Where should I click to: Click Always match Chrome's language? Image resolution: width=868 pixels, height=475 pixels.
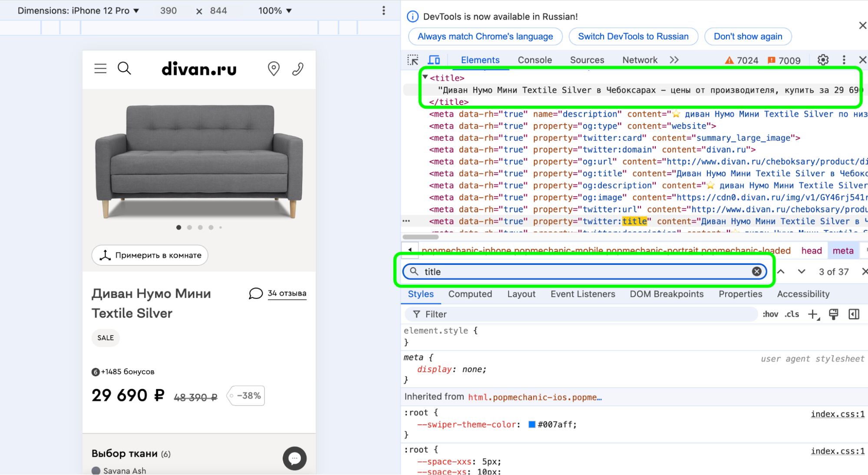(485, 36)
